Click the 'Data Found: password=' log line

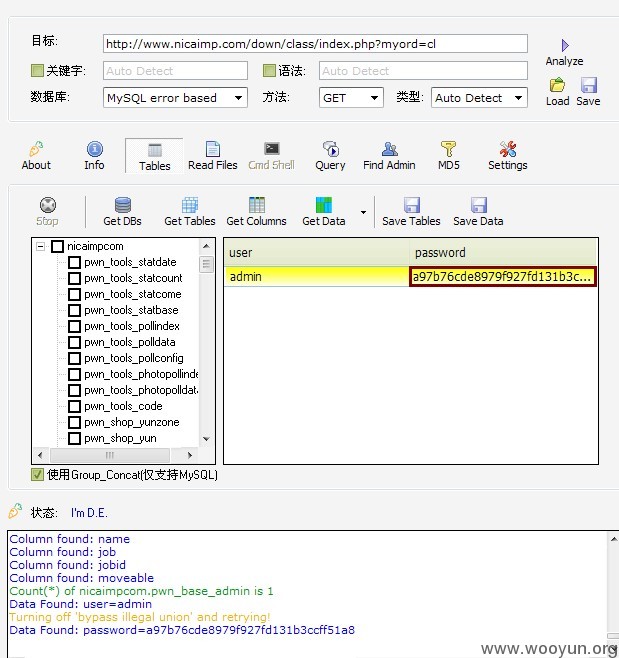(182, 630)
